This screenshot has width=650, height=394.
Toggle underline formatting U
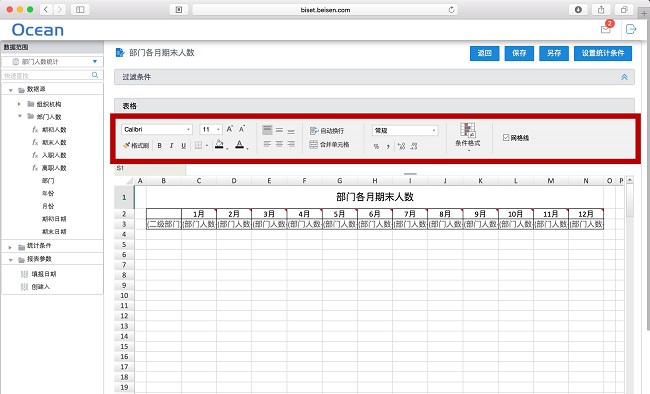point(183,146)
